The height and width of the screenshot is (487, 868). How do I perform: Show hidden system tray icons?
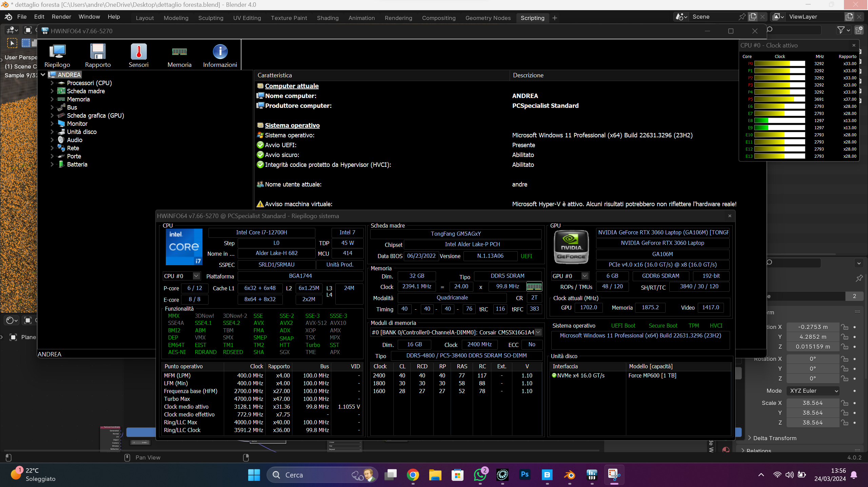pos(761,475)
